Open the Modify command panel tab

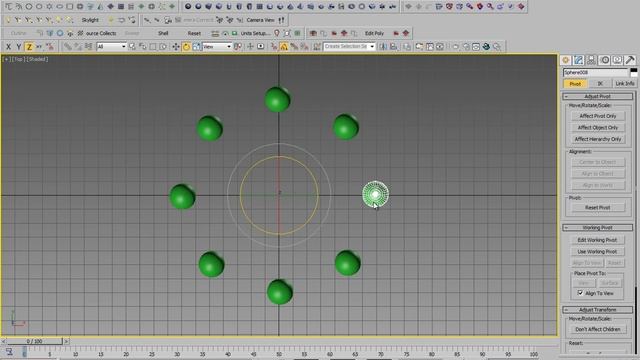pos(579,60)
